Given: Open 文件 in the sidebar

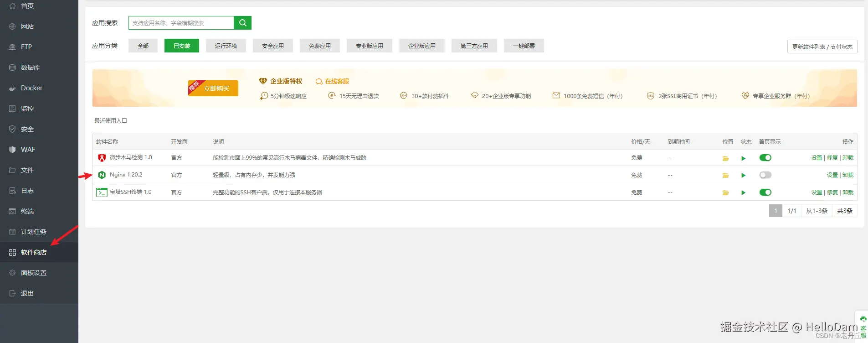Looking at the screenshot, I should pos(39,170).
